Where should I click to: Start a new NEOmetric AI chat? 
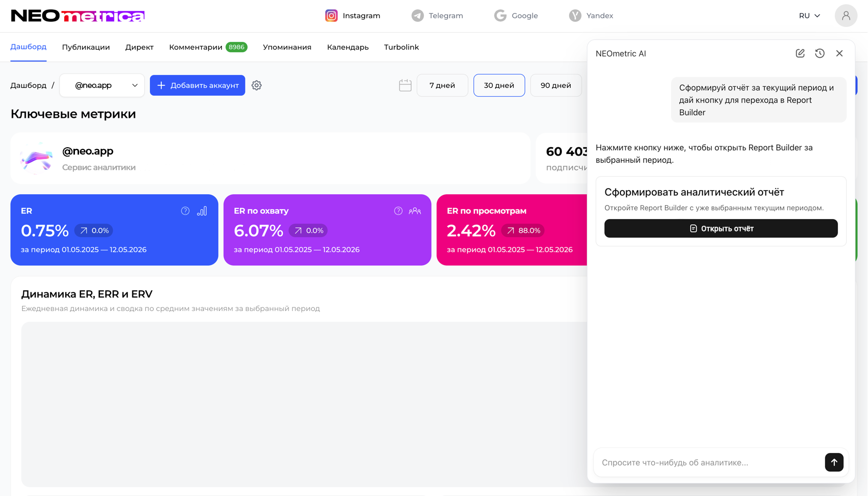pyautogui.click(x=800, y=53)
